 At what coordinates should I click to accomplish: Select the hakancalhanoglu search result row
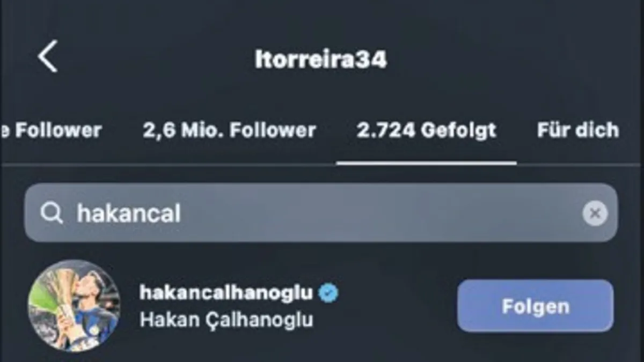[321, 306]
